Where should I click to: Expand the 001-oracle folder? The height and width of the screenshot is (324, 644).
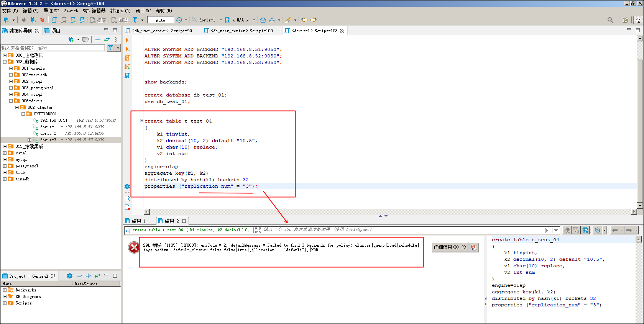(x=11, y=68)
